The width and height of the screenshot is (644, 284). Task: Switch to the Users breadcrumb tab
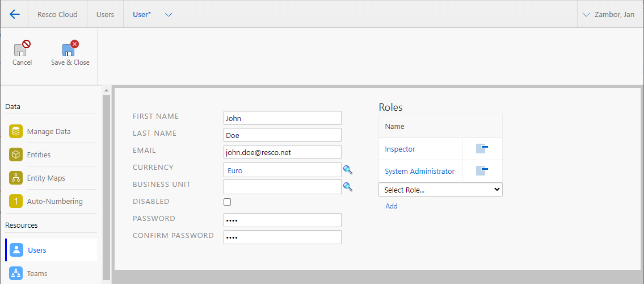[x=105, y=15]
